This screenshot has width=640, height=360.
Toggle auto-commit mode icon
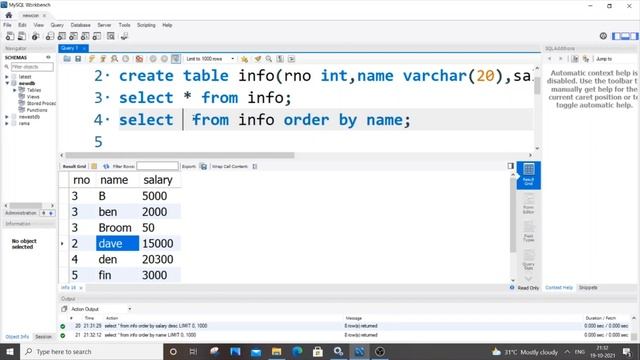coord(176,59)
